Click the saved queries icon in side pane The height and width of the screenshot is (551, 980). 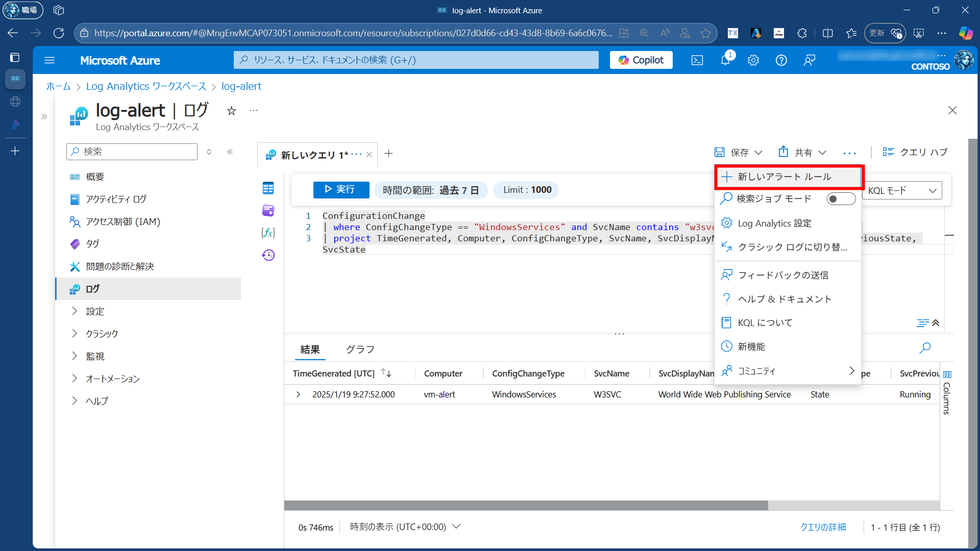click(x=268, y=210)
